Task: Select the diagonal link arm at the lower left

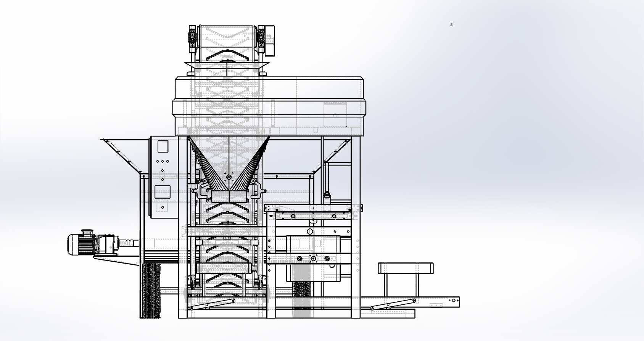Action: 212,304
